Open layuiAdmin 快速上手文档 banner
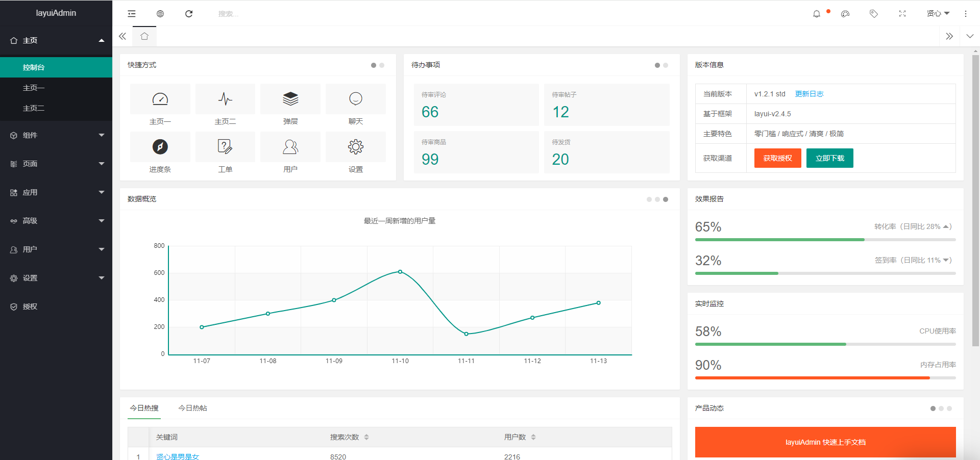980x460 pixels. point(825,442)
